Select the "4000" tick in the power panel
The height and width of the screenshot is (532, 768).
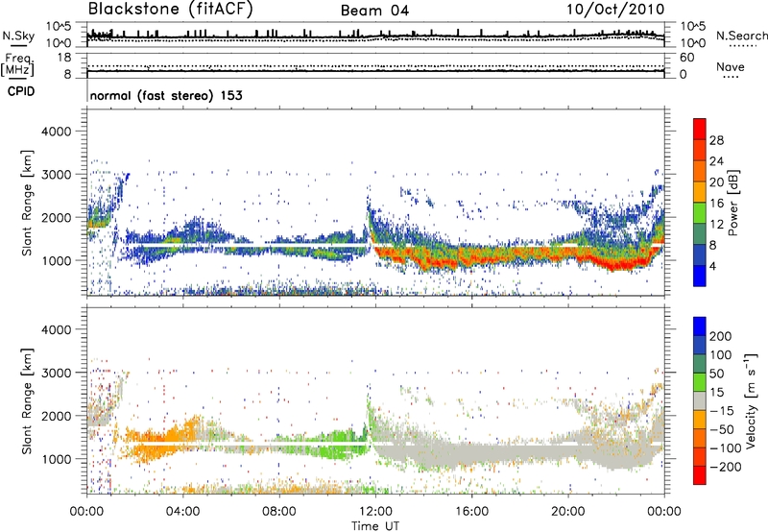(56, 132)
